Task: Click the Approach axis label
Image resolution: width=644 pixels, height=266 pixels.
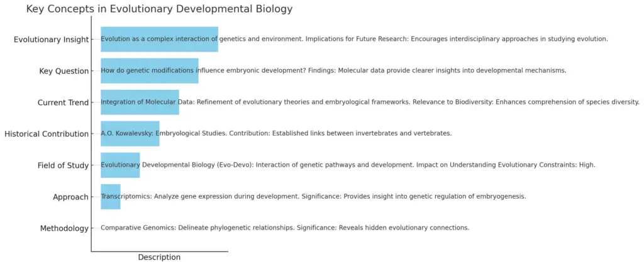Action: (70, 197)
